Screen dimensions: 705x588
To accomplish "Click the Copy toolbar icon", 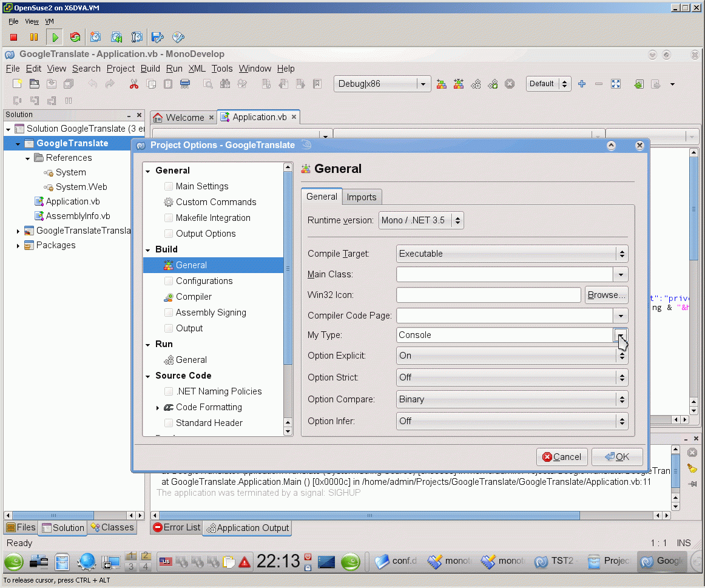I will (x=151, y=84).
